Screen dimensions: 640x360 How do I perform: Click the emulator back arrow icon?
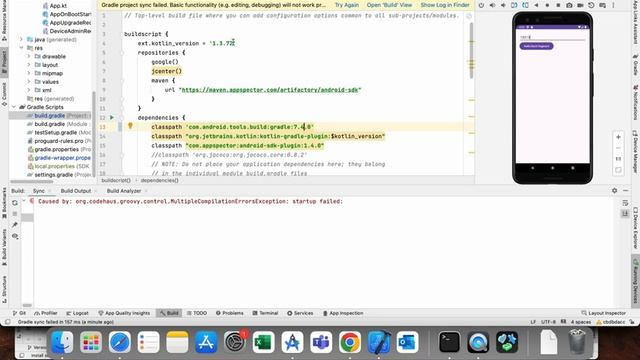coord(536,5)
